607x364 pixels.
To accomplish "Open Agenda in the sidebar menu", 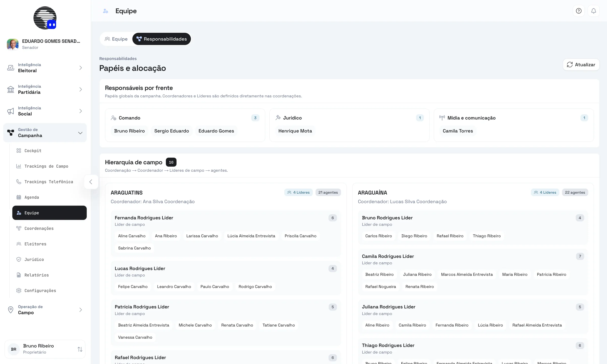I will click(50, 197).
